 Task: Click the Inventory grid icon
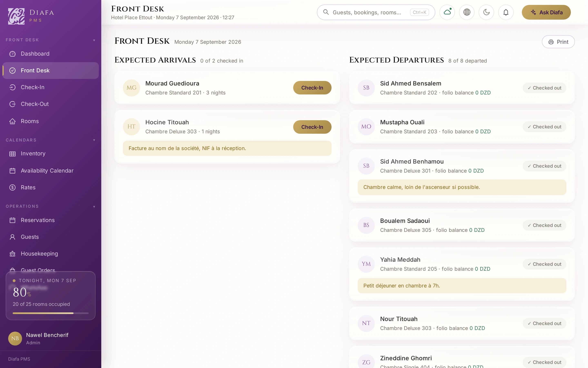coord(12,154)
